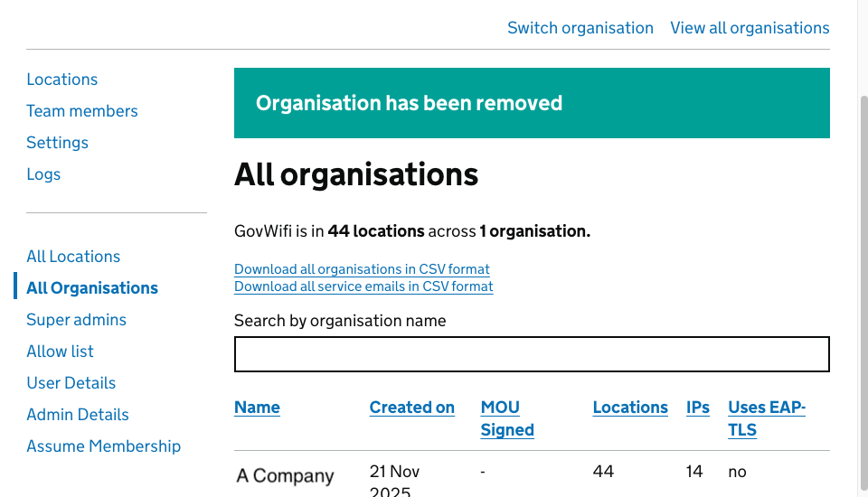Viewport: 868px width, 497px height.
Task: Select All Organisations sidebar item
Action: pyautogui.click(x=91, y=288)
